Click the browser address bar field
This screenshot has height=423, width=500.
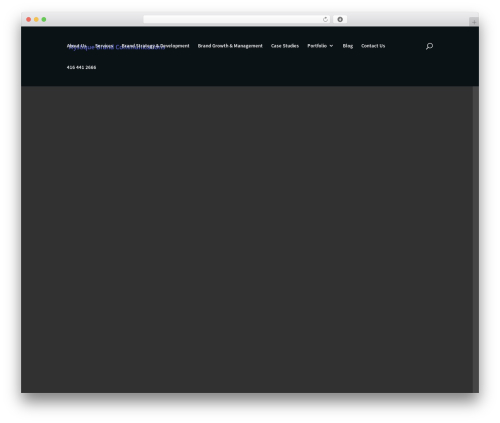point(237,19)
